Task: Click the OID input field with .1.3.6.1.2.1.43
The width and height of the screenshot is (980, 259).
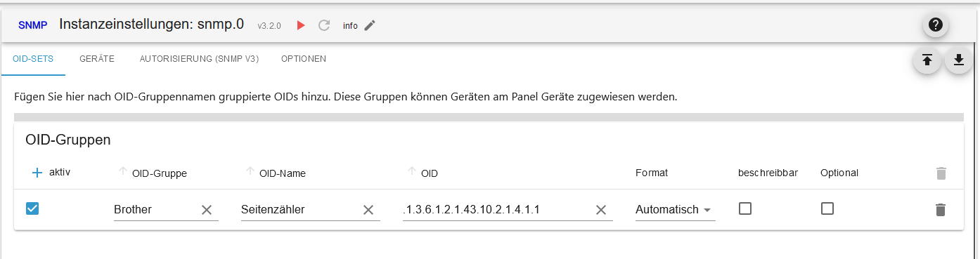Action: [x=498, y=209]
